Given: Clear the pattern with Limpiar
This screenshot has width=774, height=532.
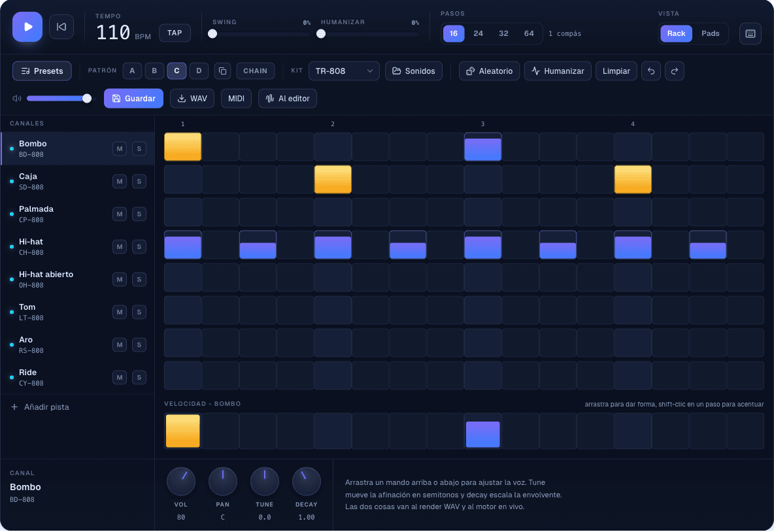Looking at the screenshot, I should tap(616, 71).
